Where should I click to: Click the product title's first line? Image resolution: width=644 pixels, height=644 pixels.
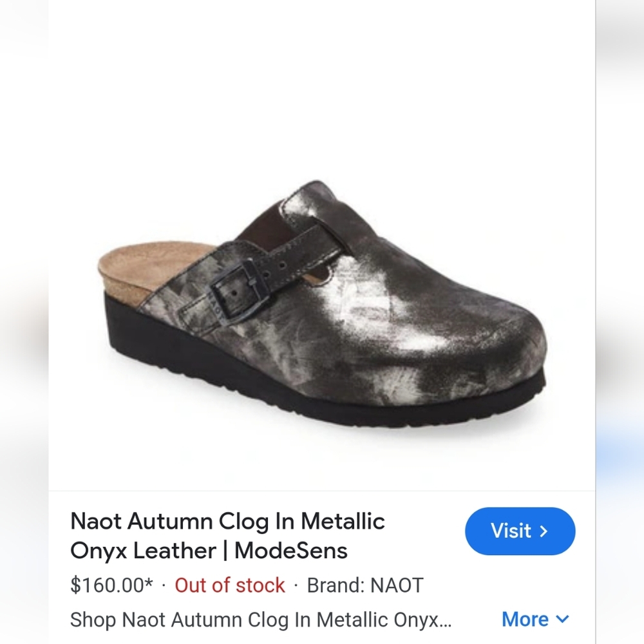click(227, 522)
